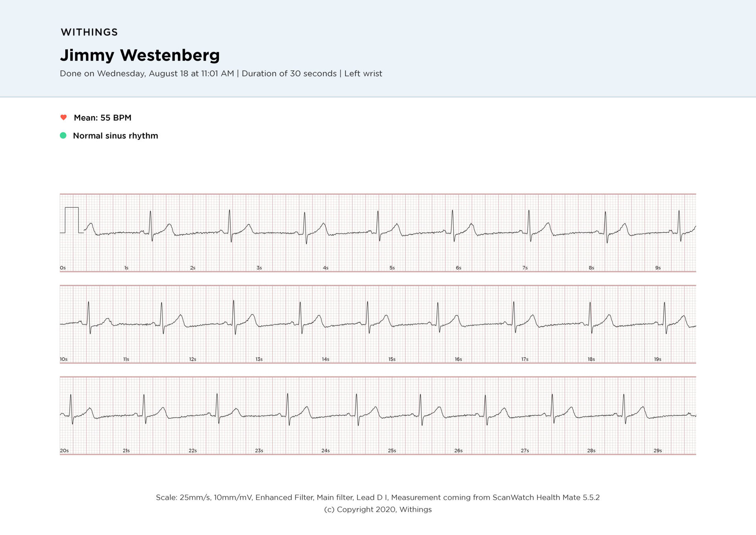The width and height of the screenshot is (756, 535).
Task: Click the 0s time marker
Action: pos(63,268)
